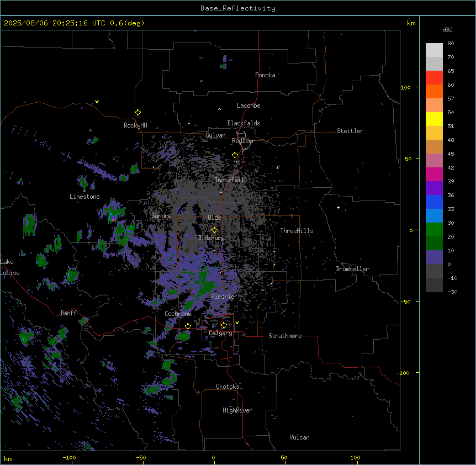Pick the slate purple 0-10 dBZ legend swatch
The height and width of the screenshot is (465, 476).
pos(434,257)
